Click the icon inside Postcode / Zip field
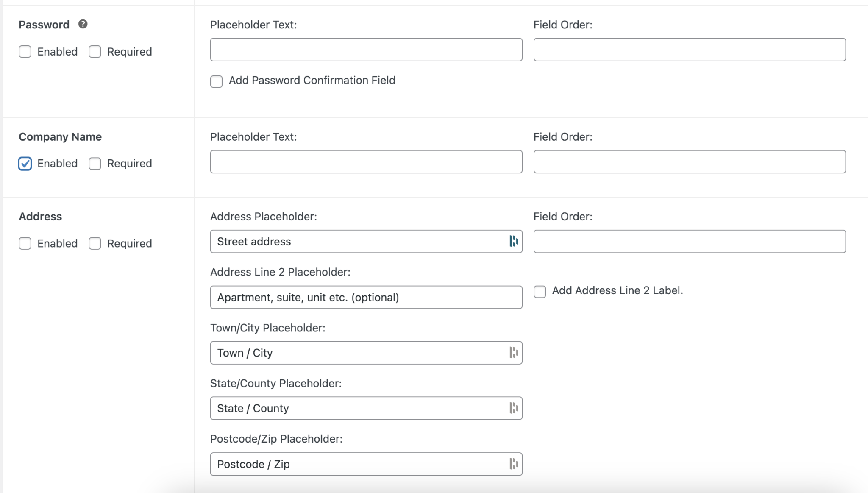Image resolution: width=868 pixels, height=493 pixels. (x=514, y=464)
